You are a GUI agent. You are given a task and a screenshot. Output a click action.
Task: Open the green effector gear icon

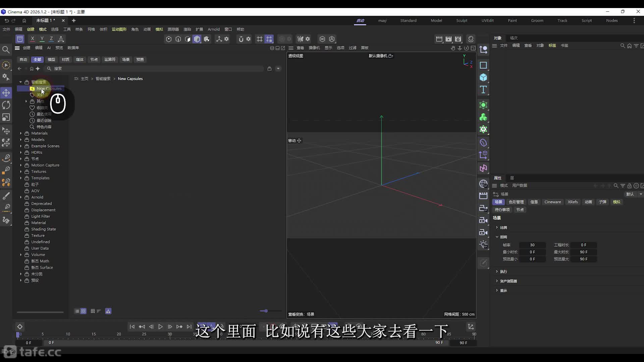(x=483, y=129)
